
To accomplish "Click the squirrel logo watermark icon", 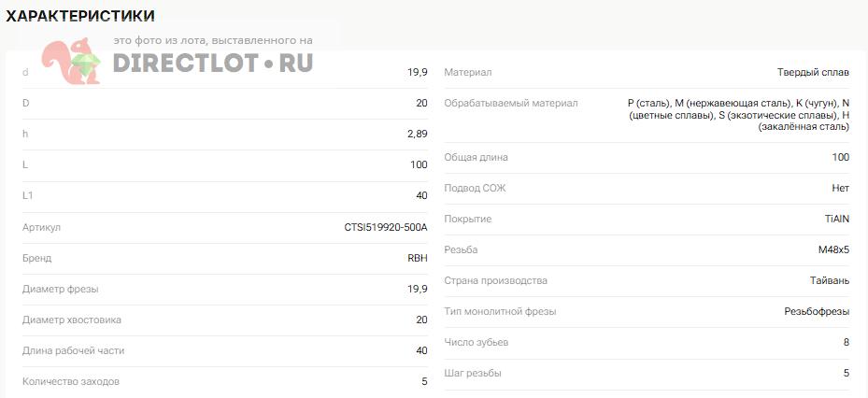I will click(x=73, y=62).
